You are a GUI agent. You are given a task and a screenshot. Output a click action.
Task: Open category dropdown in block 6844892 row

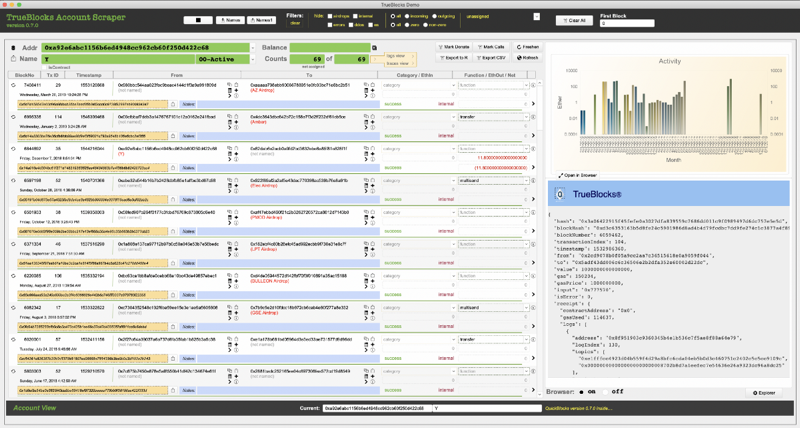(x=453, y=149)
